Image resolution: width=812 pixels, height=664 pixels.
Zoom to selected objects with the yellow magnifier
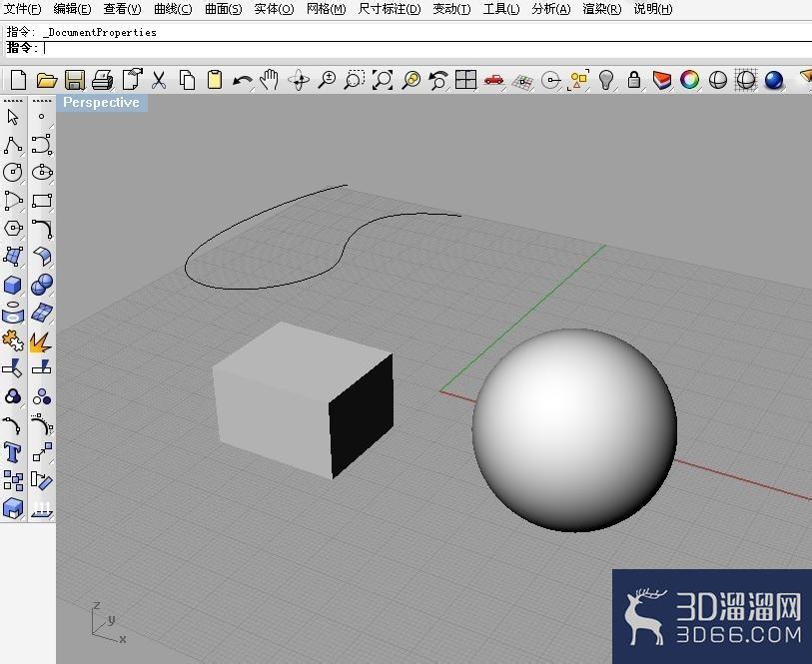click(411, 80)
